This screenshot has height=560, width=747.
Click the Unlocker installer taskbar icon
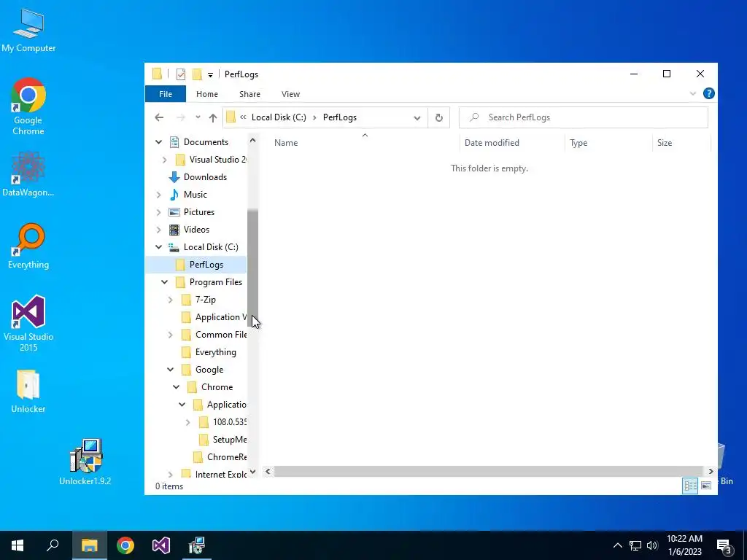point(197,545)
